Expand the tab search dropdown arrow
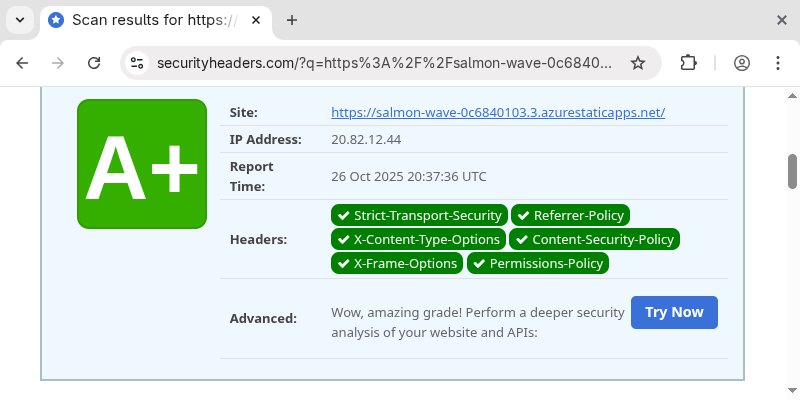 (x=19, y=20)
